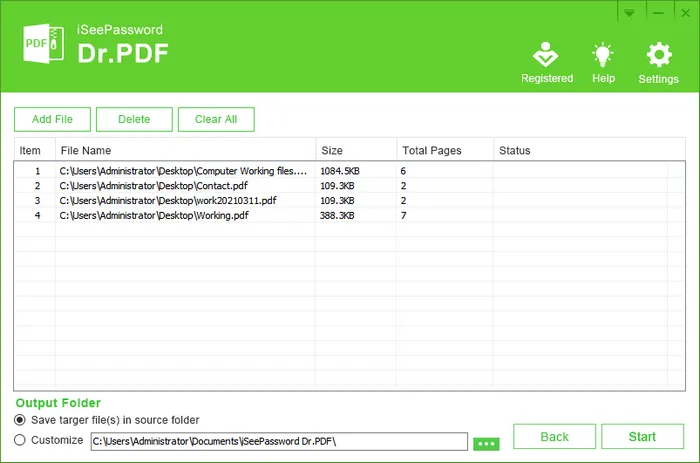
Task: Select the work20210311.pdf file row
Action: tap(350, 200)
